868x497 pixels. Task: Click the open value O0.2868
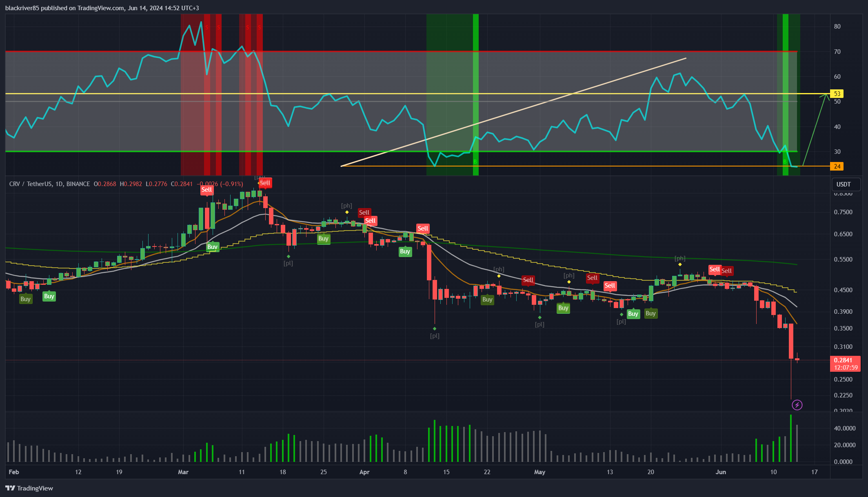pos(105,184)
